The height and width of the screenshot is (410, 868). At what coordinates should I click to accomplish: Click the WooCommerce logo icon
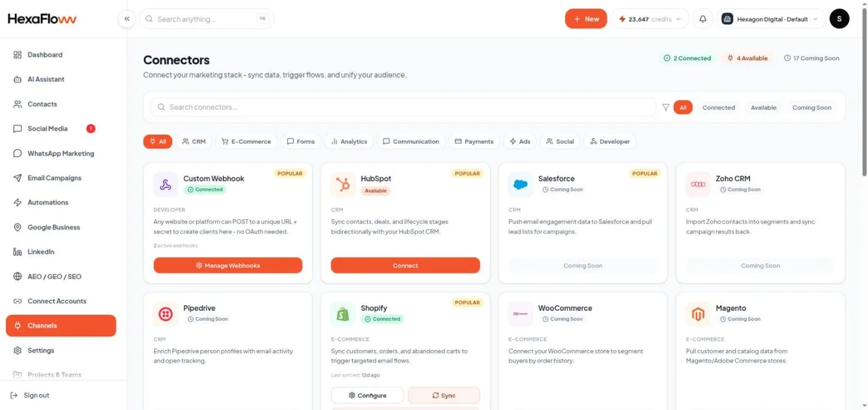click(520, 314)
